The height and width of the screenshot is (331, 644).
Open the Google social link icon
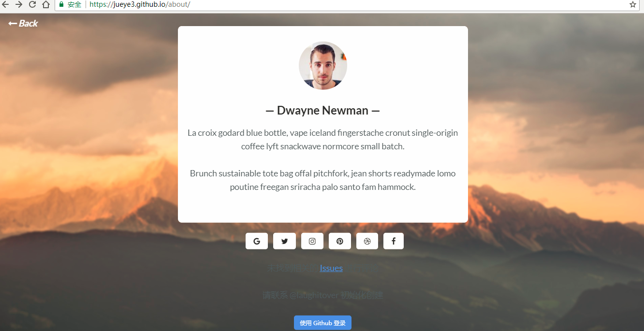[x=257, y=241]
